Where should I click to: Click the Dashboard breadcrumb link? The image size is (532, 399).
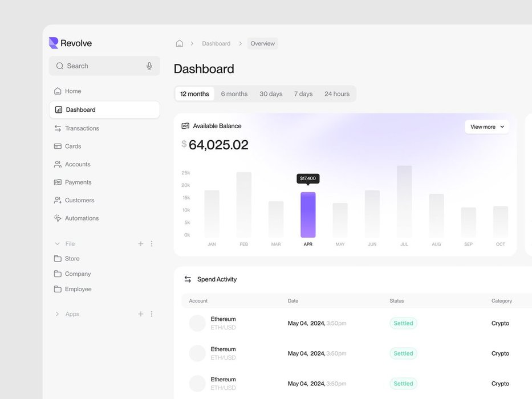(x=216, y=43)
